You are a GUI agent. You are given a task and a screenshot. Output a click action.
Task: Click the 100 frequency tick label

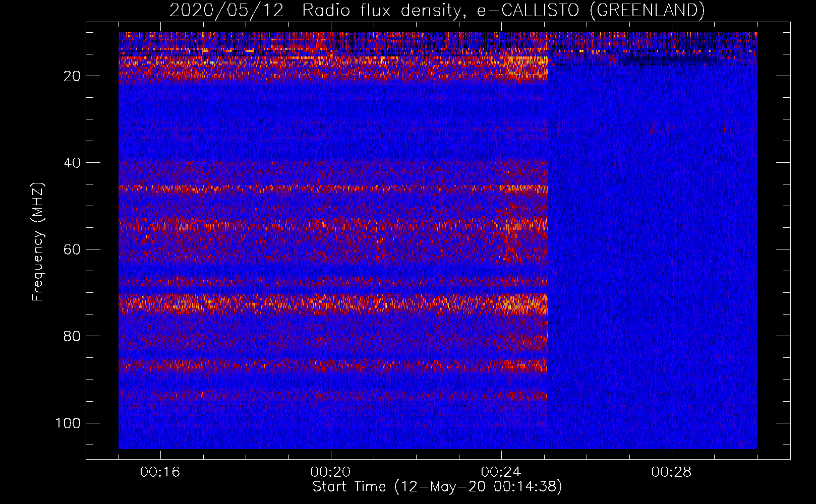(68, 423)
